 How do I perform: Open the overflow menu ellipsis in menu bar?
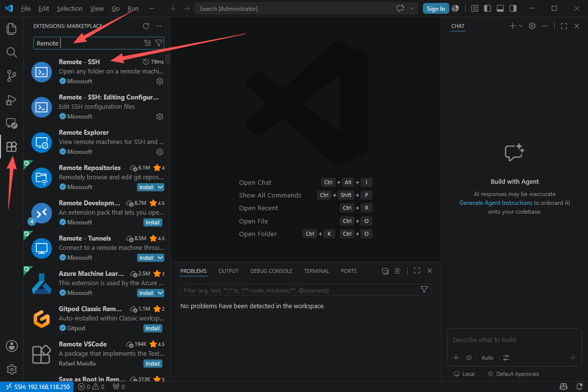click(x=152, y=8)
